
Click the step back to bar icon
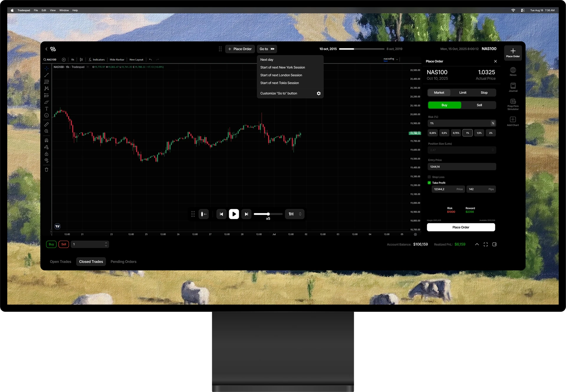[204, 214]
